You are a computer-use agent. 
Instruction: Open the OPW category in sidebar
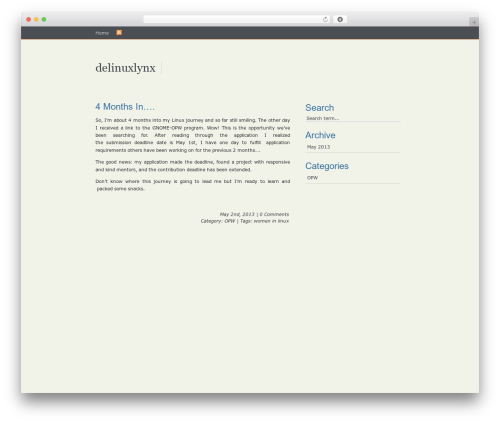312,178
